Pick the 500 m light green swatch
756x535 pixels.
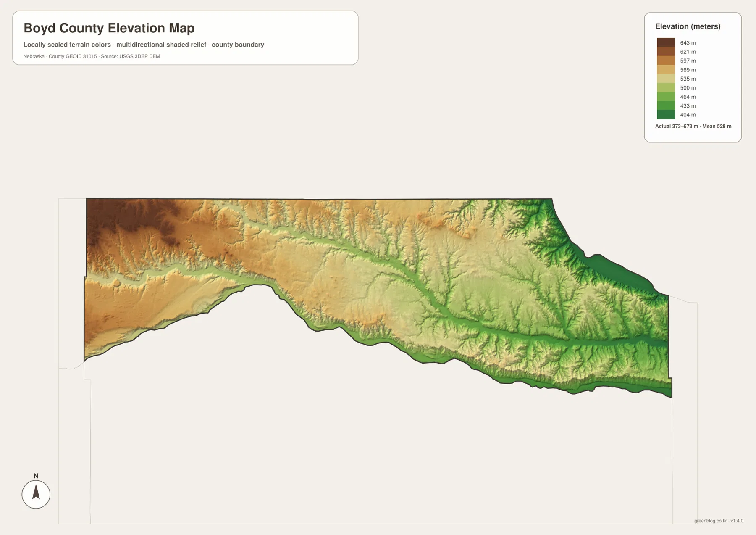point(666,87)
